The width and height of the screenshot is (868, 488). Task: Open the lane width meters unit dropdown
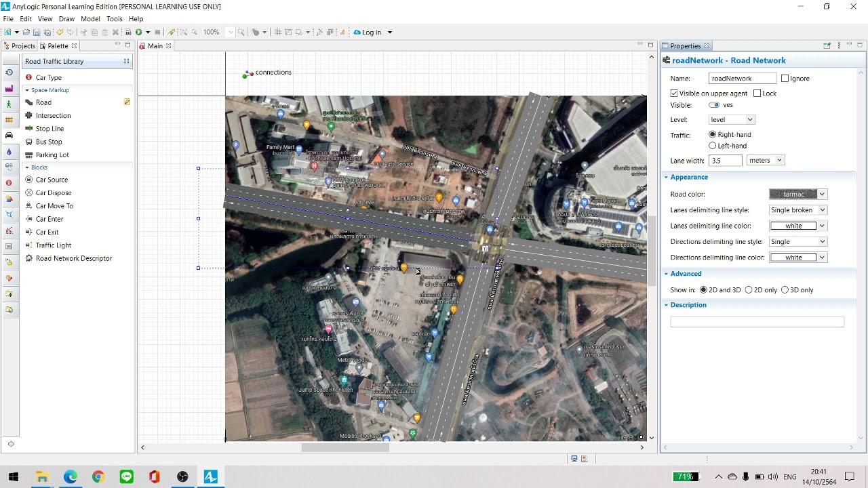(x=765, y=161)
